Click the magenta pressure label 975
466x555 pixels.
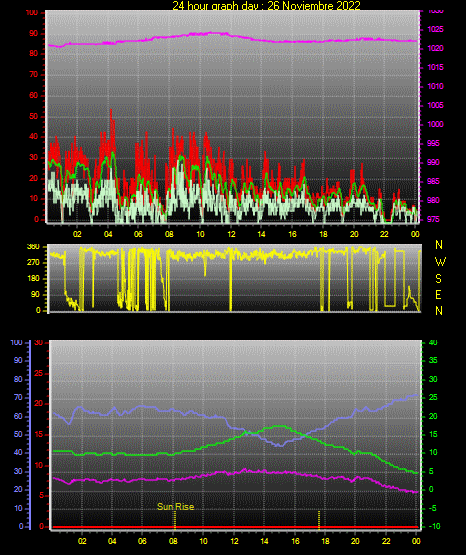[x=433, y=219]
